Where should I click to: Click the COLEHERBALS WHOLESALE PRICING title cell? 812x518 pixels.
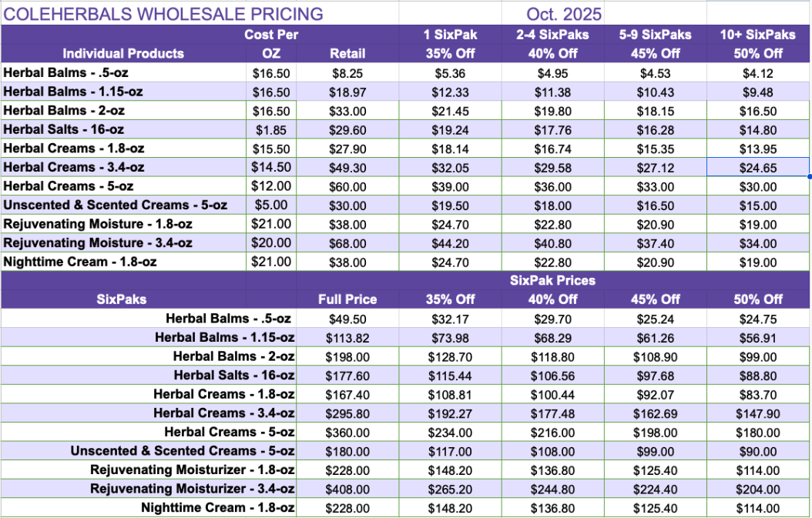pos(165,14)
